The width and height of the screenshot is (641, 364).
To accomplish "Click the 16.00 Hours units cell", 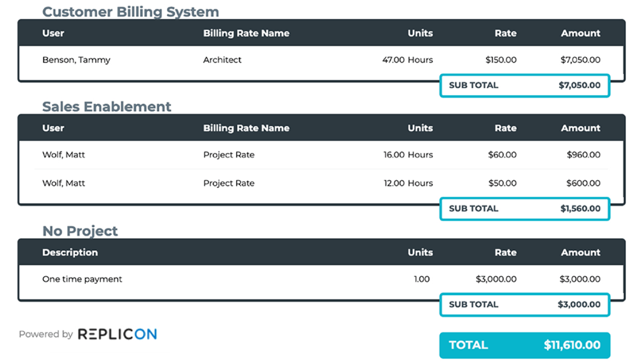I will coord(408,155).
